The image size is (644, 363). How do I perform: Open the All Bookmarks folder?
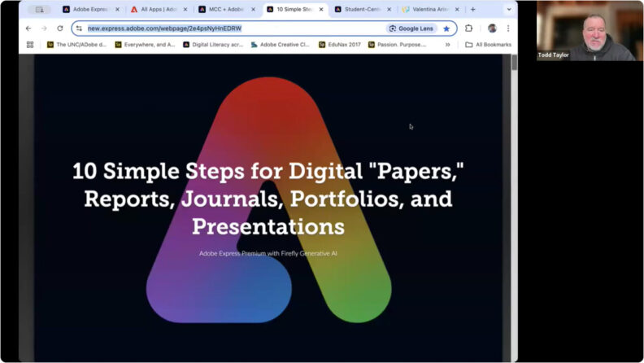click(489, 45)
